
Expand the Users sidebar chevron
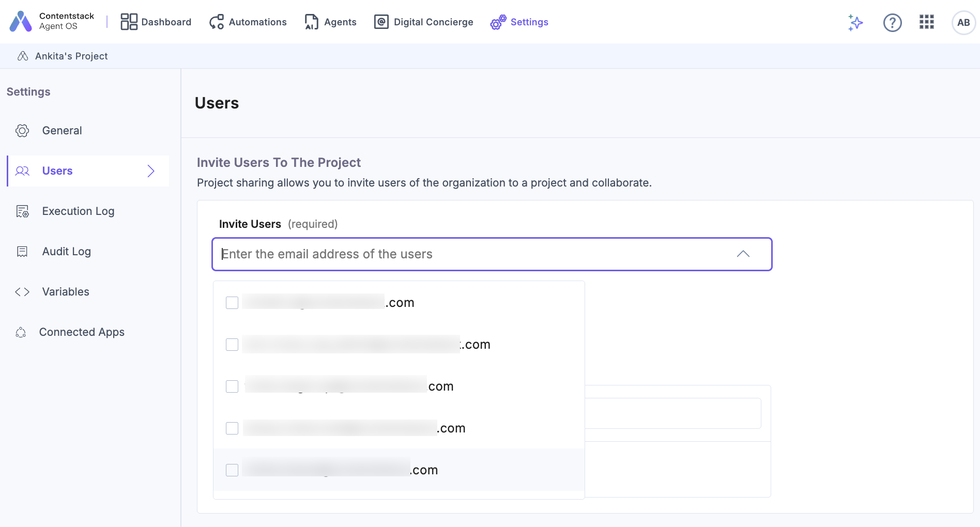(x=150, y=171)
